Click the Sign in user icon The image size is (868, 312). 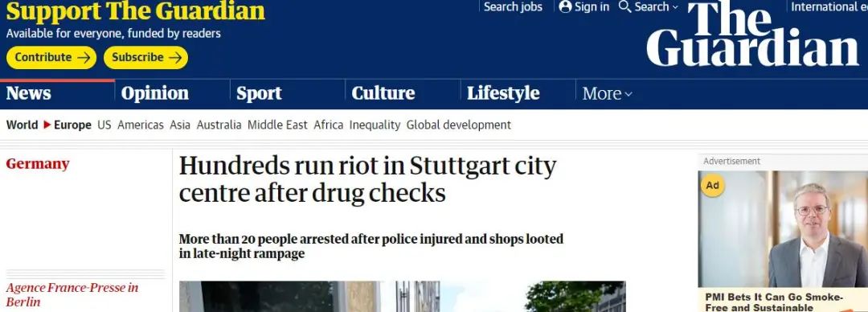coord(565,6)
